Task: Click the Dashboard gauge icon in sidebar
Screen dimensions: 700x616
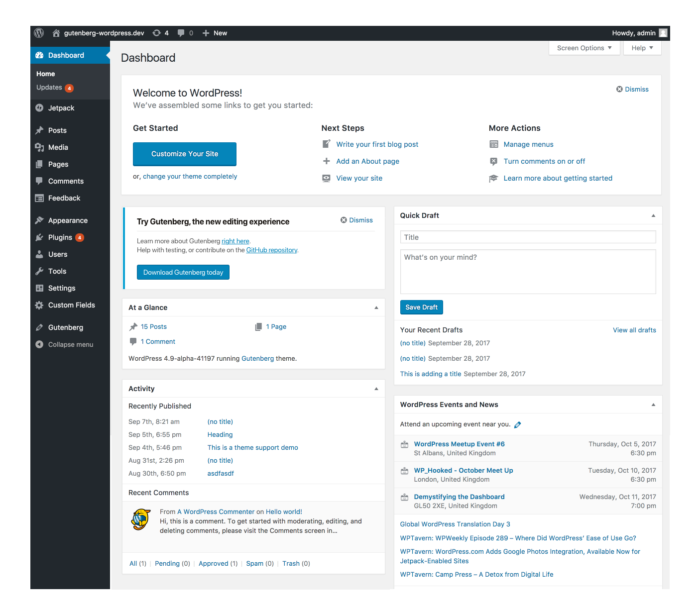Action: [39, 55]
